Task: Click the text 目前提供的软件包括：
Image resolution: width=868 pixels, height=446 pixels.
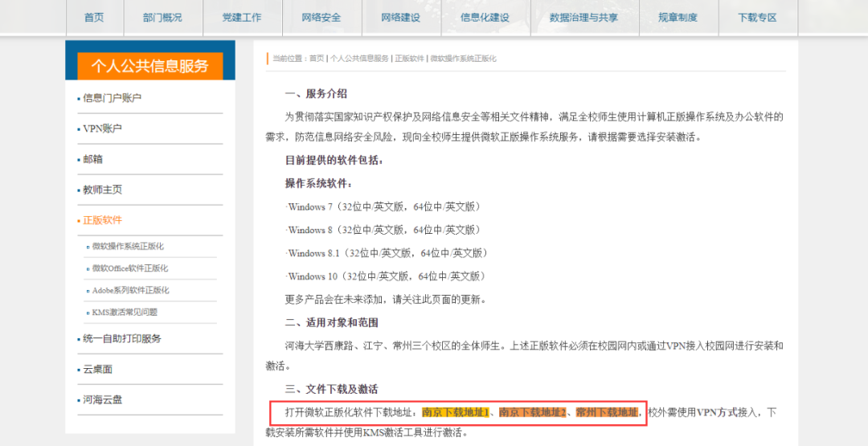Action: click(x=334, y=161)
